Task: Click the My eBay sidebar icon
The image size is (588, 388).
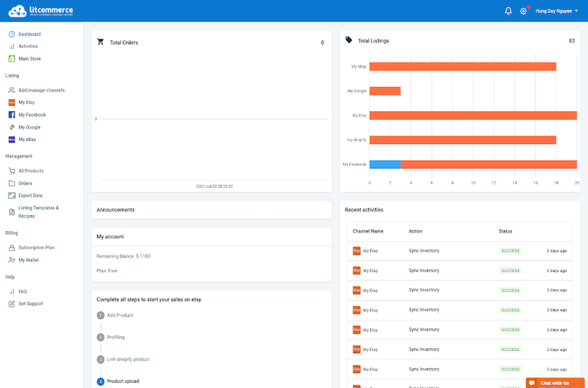Action: click(11, 139)
